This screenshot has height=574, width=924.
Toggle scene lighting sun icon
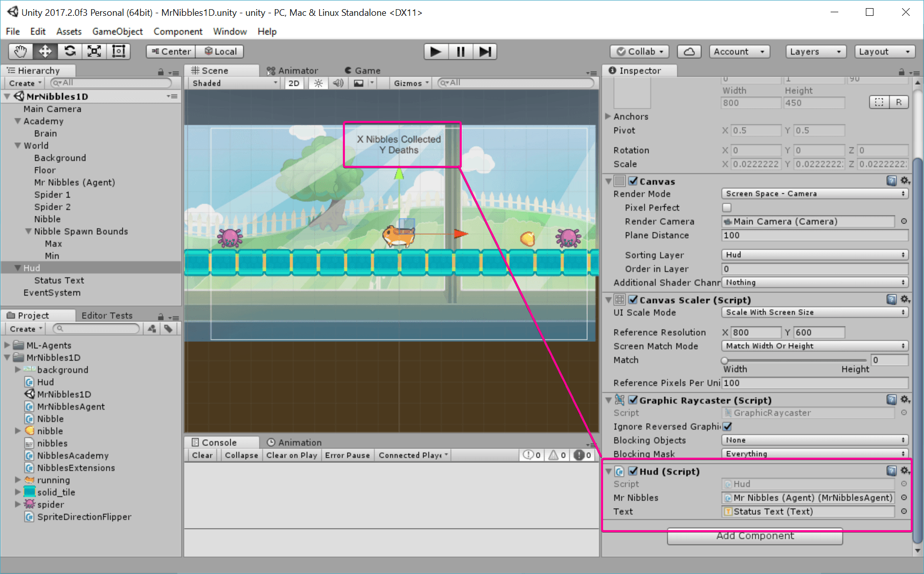tap(318, 83)
